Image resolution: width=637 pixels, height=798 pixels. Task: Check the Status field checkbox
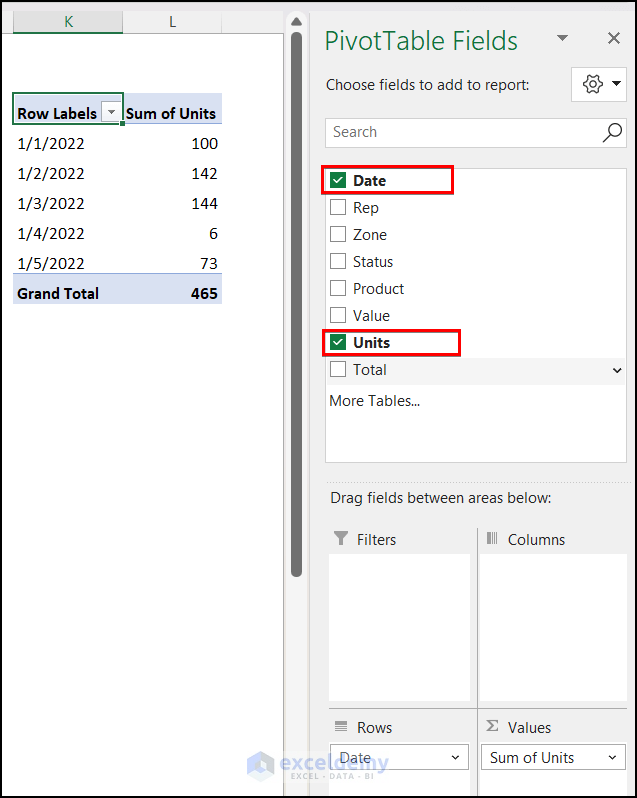pyautogui.click(x=338, y=262)
